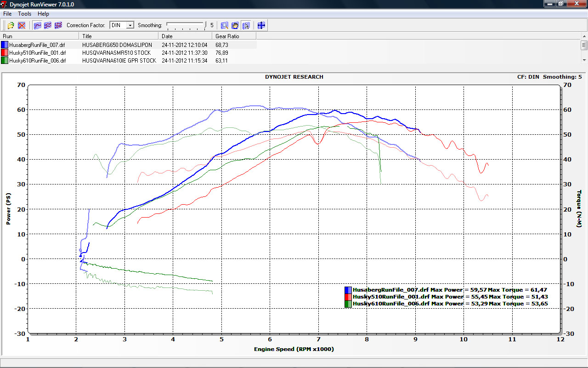Maximize the Dynojet RunViewer window
The height and width of the screenshot is (368, 588).
(561, 4)
